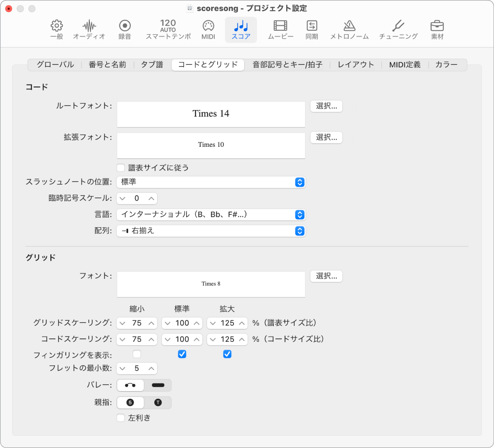Increase グリッドスケーリング 縮小 value with stepper
This screenshot has width=494, height=448.
coord(151,323)
